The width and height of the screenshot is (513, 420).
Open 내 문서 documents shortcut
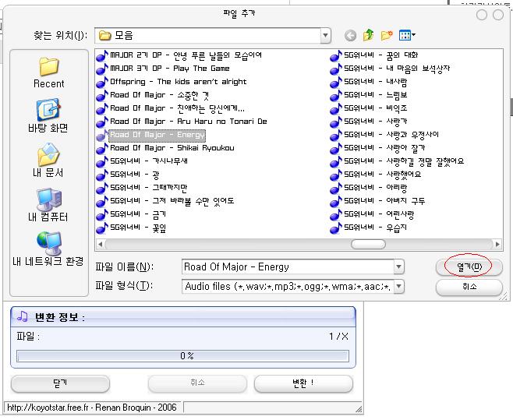pos(48,161)
